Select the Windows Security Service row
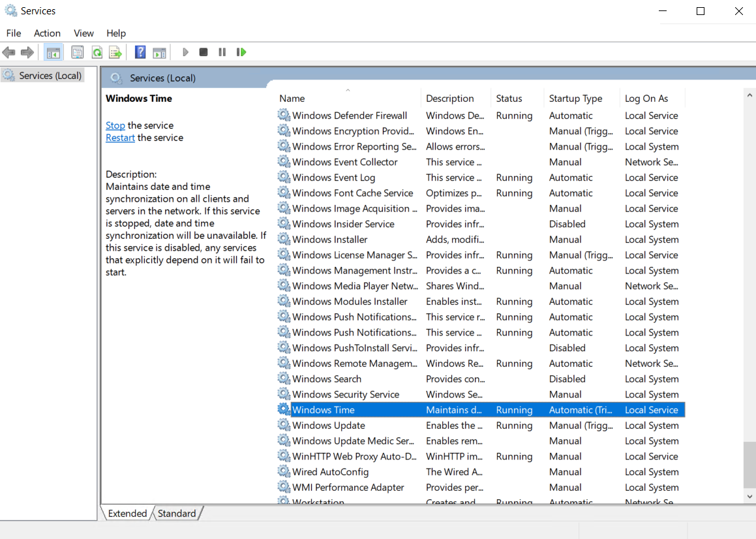This screenshot has height=539, width=756. pyautogui.click(x=481, y=393)
